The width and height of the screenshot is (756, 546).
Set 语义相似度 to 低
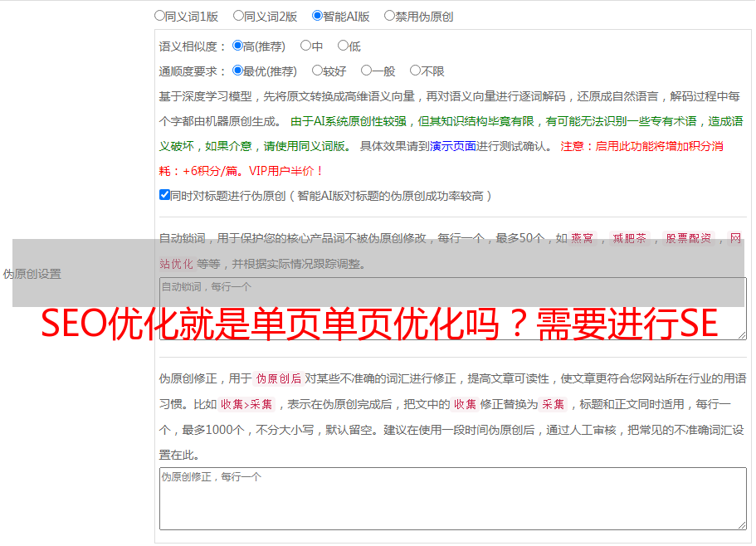(343, 46)
